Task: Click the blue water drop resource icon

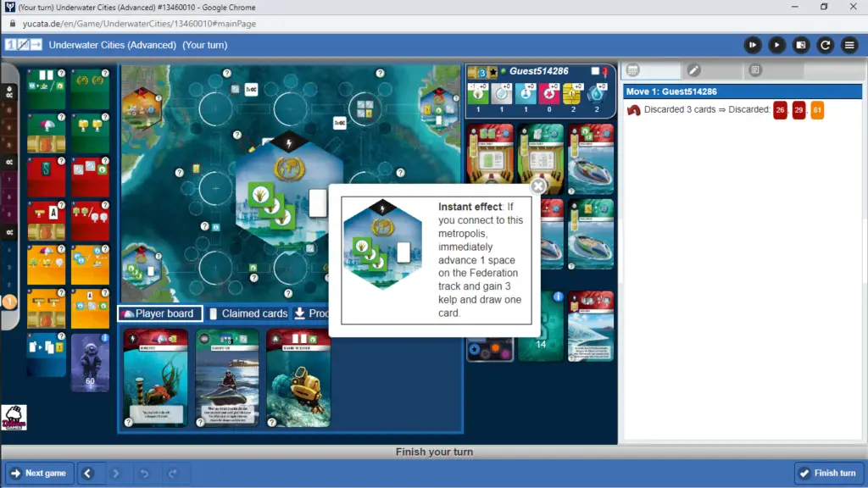Action: tap(596, 93)
